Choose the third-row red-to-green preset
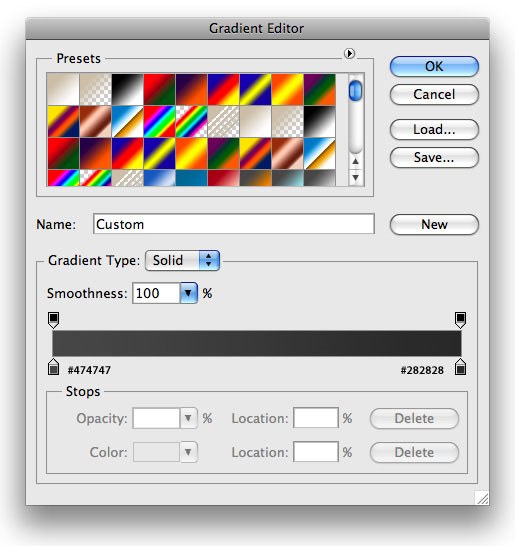The image size is (515, 546). pos(63,153)
